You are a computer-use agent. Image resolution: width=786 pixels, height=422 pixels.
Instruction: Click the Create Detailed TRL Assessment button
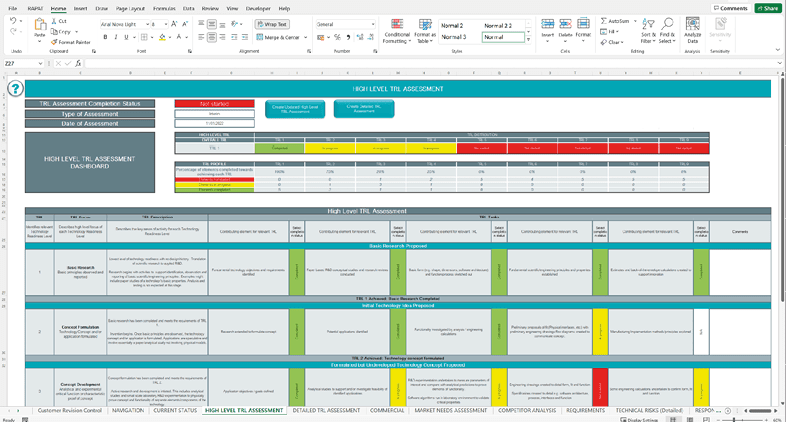(x=363, y=108)
